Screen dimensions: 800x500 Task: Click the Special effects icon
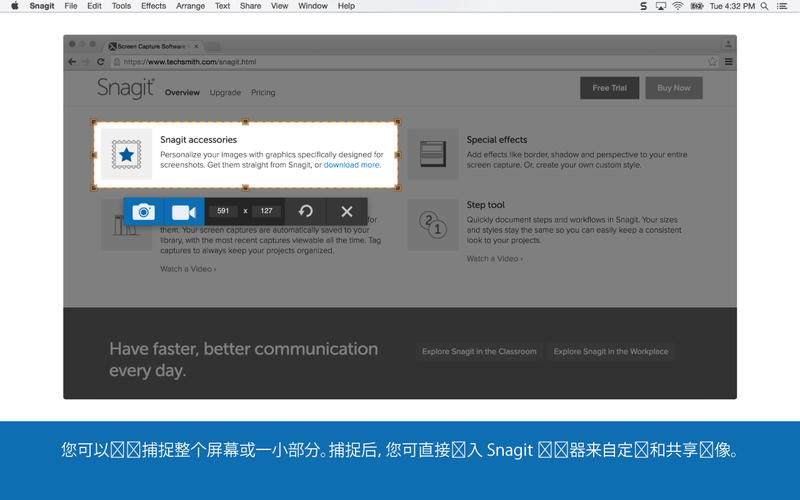coord(433,154)
